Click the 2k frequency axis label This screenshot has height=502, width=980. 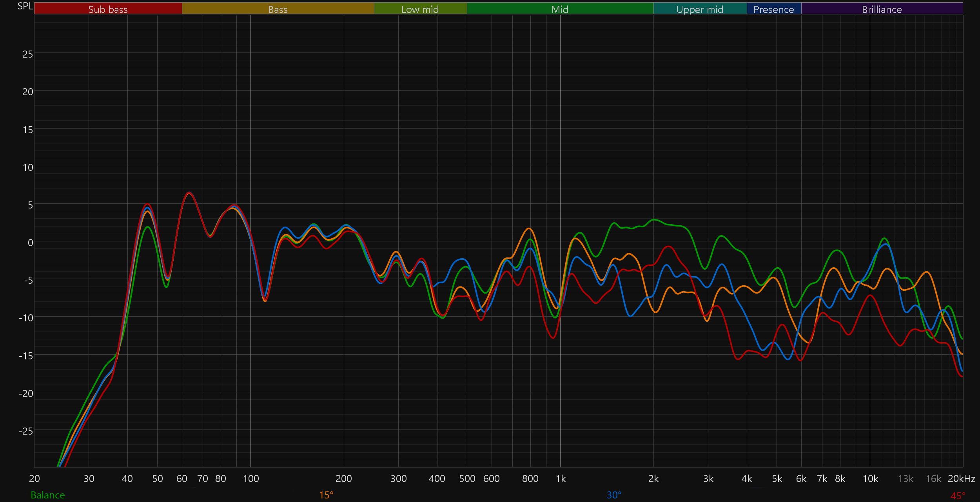[x=653, y=479]
